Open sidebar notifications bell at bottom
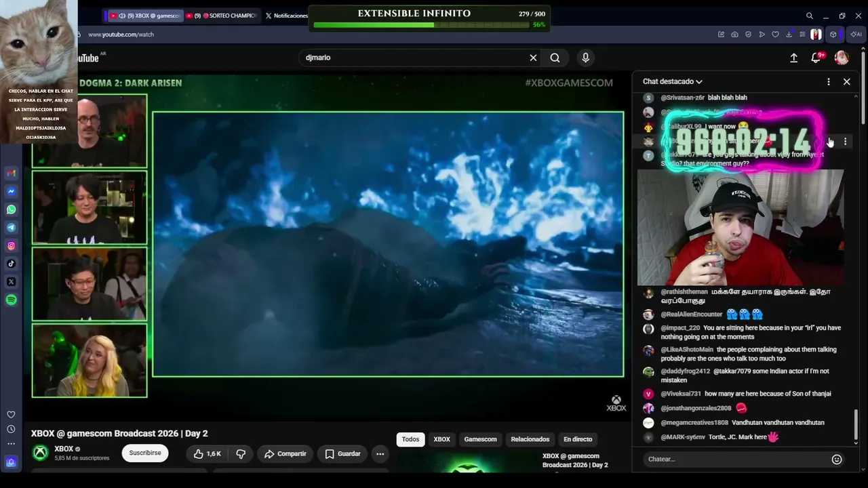The height and width of the screenshot is (488, 868). (x=11, y=462)
